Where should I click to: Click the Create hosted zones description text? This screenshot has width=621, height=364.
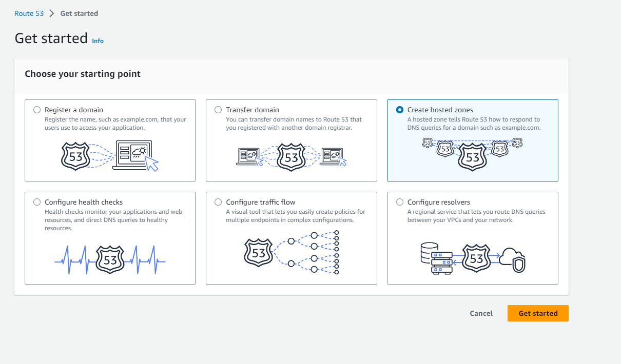click(474, 124)
